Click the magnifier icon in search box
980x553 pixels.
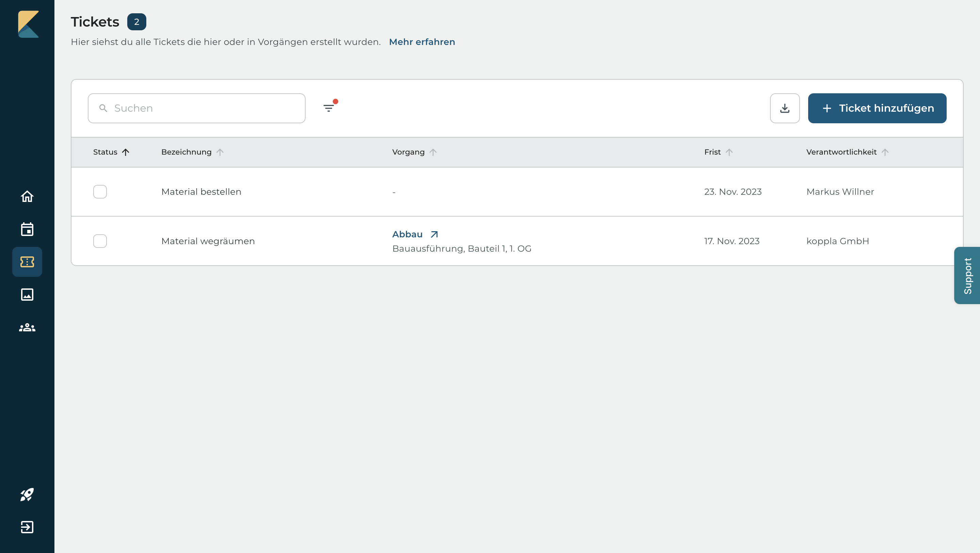click(x=103, y=108)
